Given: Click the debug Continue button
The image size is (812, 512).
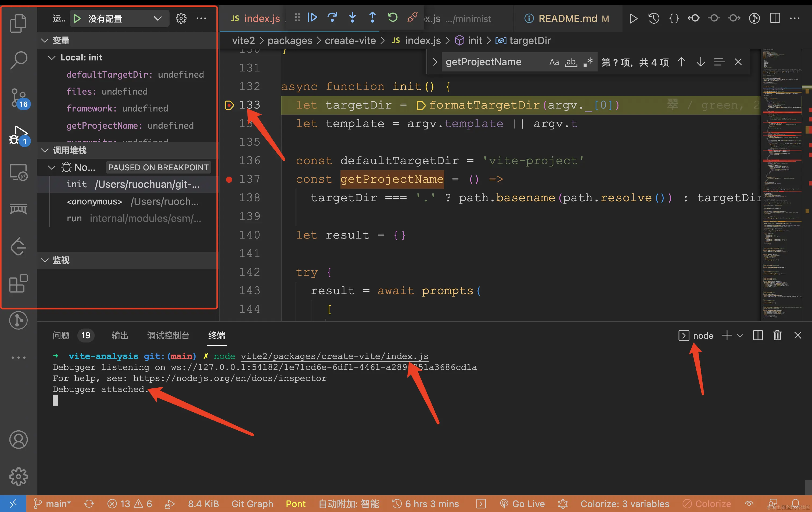Looking at the screenshot, I should [x=312, y=17].
